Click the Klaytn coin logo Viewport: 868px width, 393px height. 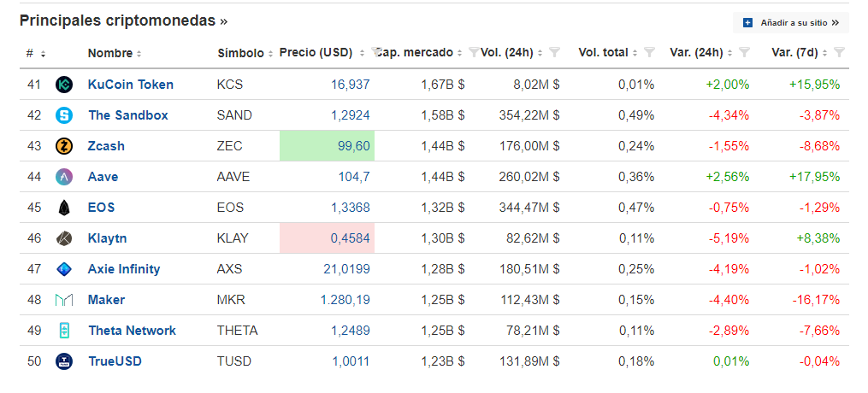64,238
